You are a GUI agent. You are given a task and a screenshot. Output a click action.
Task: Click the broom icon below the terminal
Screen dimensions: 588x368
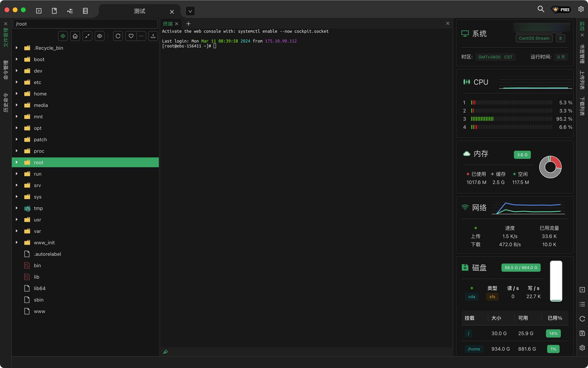pos(165,352)
